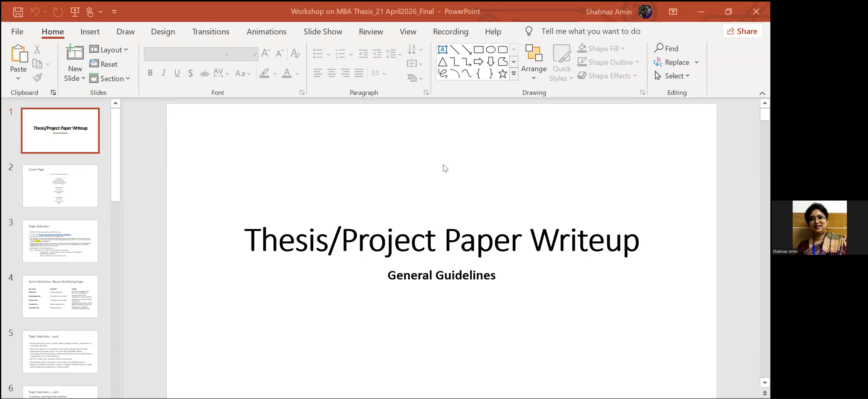Copy selection to clipboard
The image size is (868, 399).
point(37,63)
